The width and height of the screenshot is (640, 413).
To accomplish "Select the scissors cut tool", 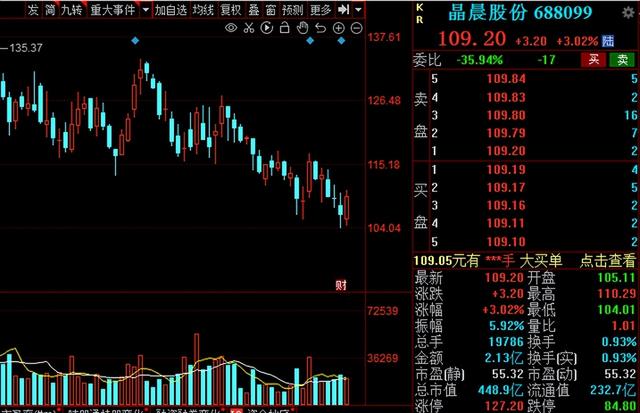I will (249, 28).
